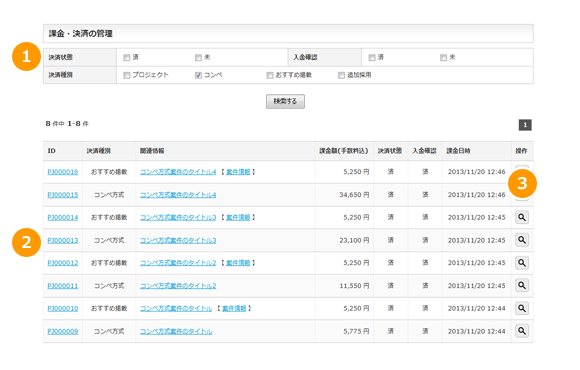Enable the 追加採用 payment type checkbox
580x370 pixels.
click(341, 75)
